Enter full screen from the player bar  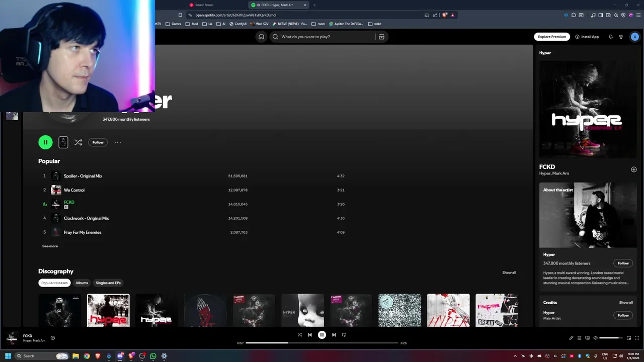(x=637, y=338)
